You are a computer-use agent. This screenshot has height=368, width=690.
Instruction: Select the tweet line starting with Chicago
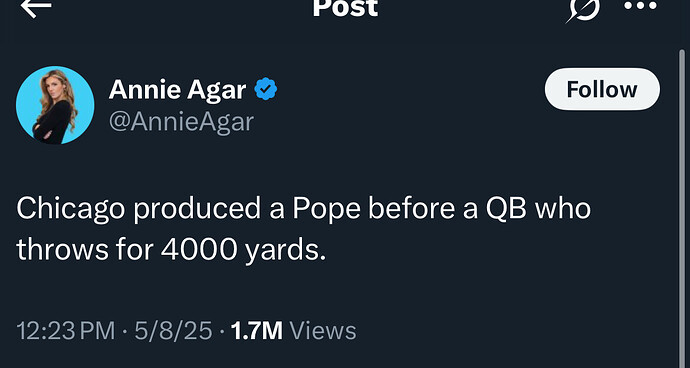point(304,209)
